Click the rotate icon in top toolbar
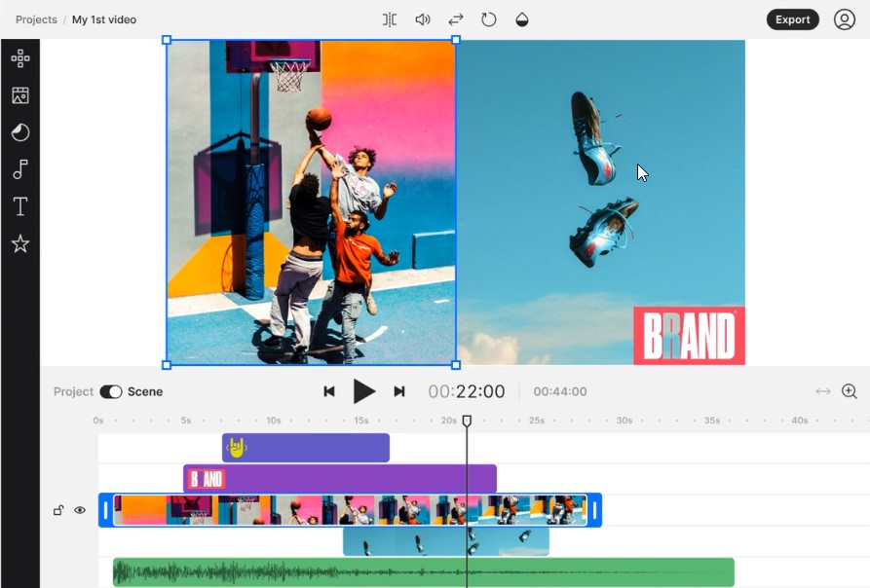The image size is (870, 588). pyautogui.click(x=489, y=19)
